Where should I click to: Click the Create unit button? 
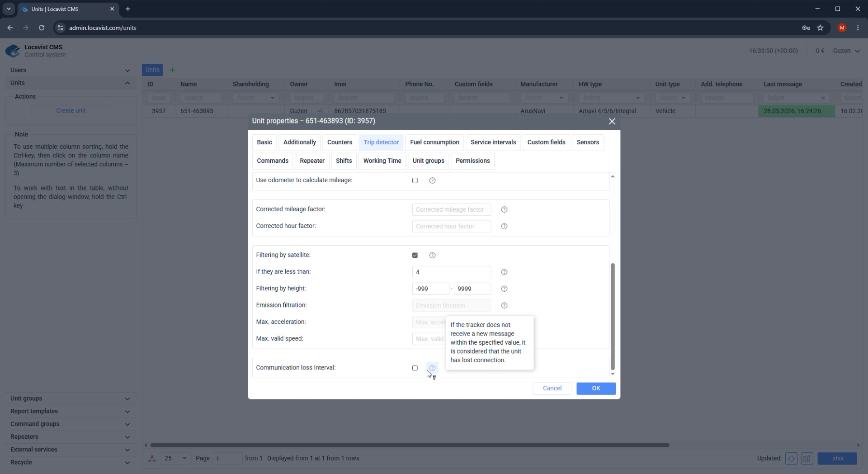coord(71,110)
